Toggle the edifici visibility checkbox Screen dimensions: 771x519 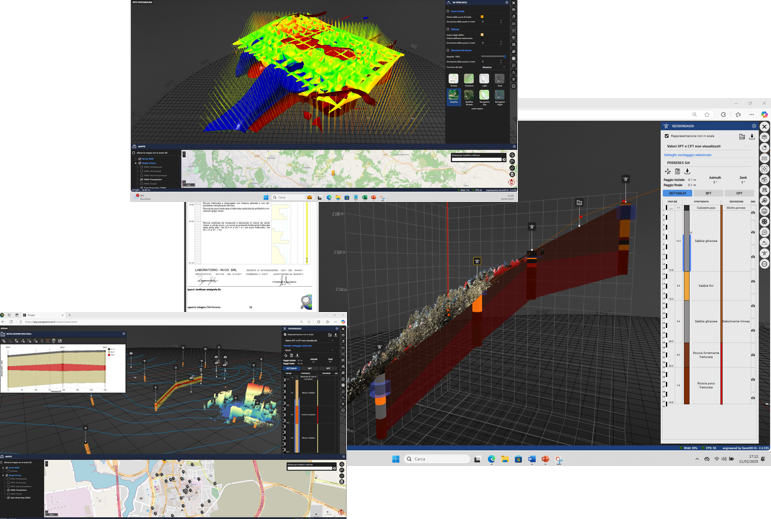[482, 35]
